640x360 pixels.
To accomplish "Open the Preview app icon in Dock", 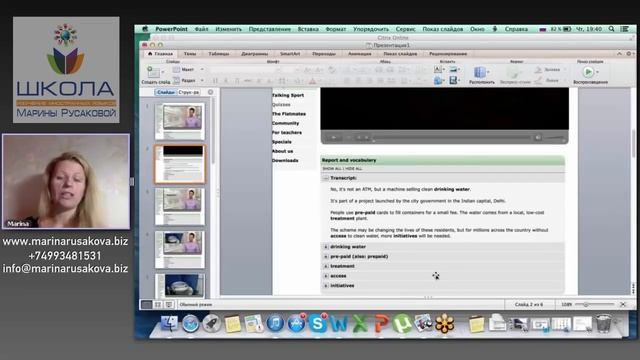I will coord(423,324).
